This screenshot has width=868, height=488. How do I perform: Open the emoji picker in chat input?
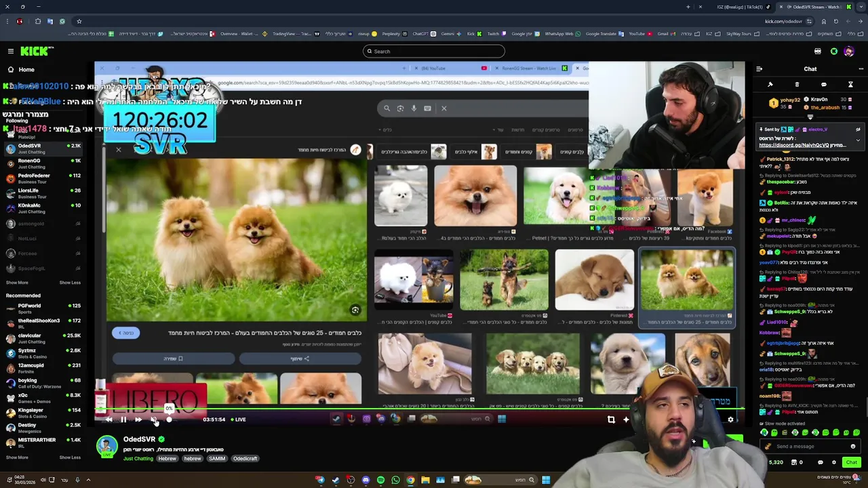(x=853, y=447)
